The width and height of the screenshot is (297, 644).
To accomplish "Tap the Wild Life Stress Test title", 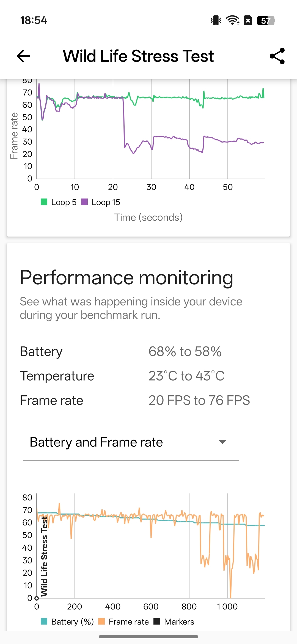I will (138, 56).
